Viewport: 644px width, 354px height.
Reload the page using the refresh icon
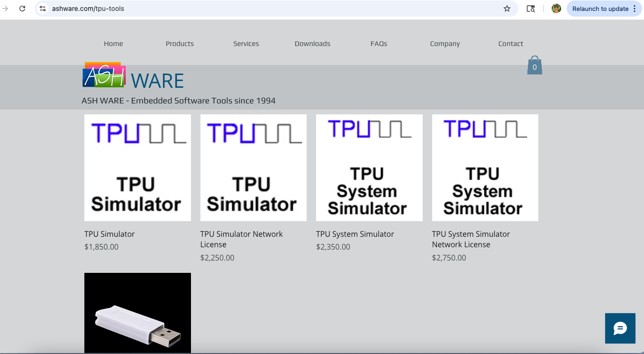(22, 9)
